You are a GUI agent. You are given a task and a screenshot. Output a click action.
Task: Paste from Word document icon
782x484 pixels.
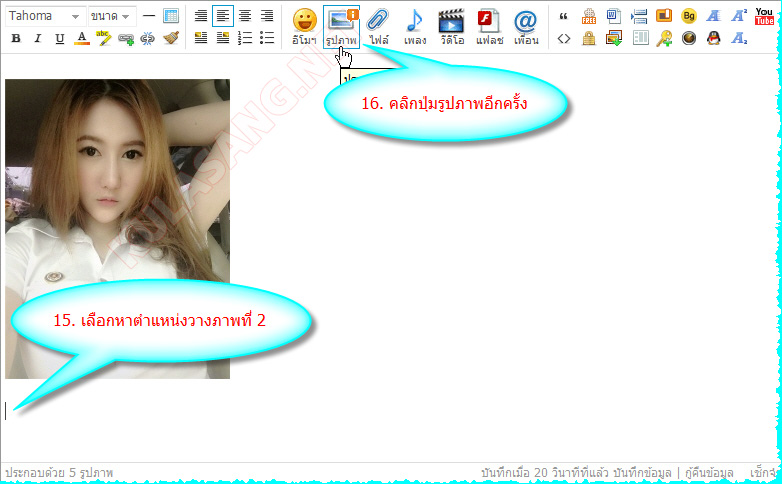click(x=613, y=16)
